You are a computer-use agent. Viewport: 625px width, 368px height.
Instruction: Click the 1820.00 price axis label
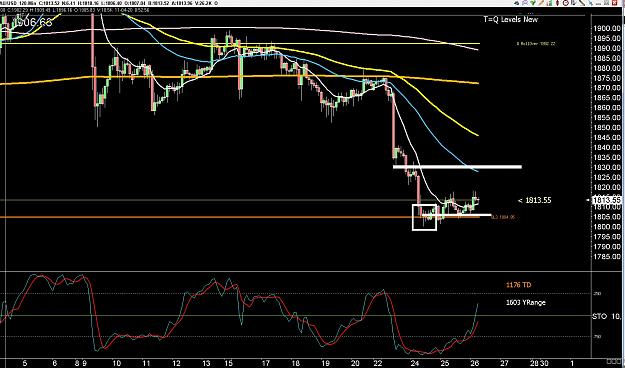point(607,187)
